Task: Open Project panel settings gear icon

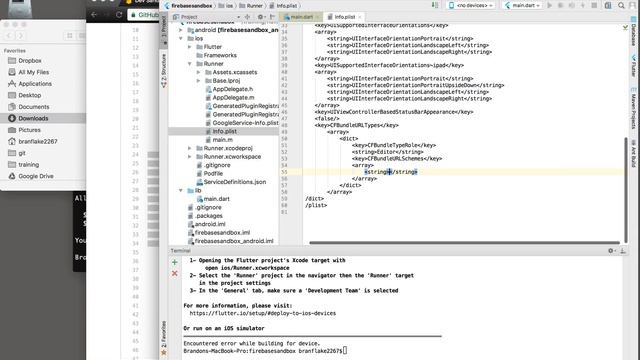Action: [260, 17]
